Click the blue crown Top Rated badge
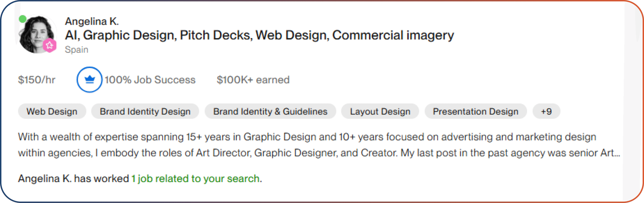This screenshot has width=644, height=203. tap(89, 80)
